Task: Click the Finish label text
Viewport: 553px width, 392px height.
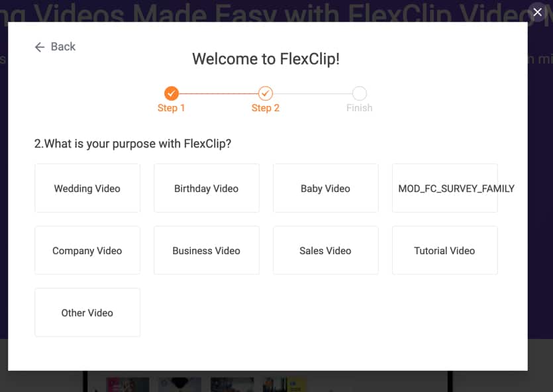Action: point(359,107)
